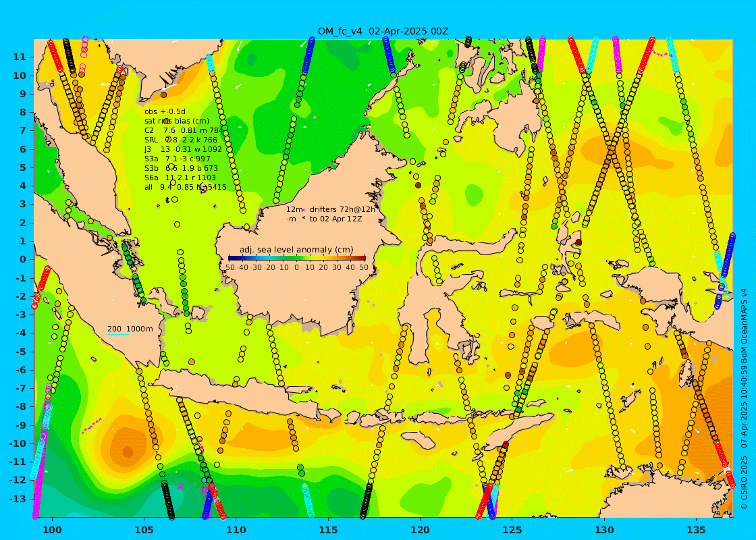
Task: Click the '200 1000m' depth contour label
Action: point(130,329)
